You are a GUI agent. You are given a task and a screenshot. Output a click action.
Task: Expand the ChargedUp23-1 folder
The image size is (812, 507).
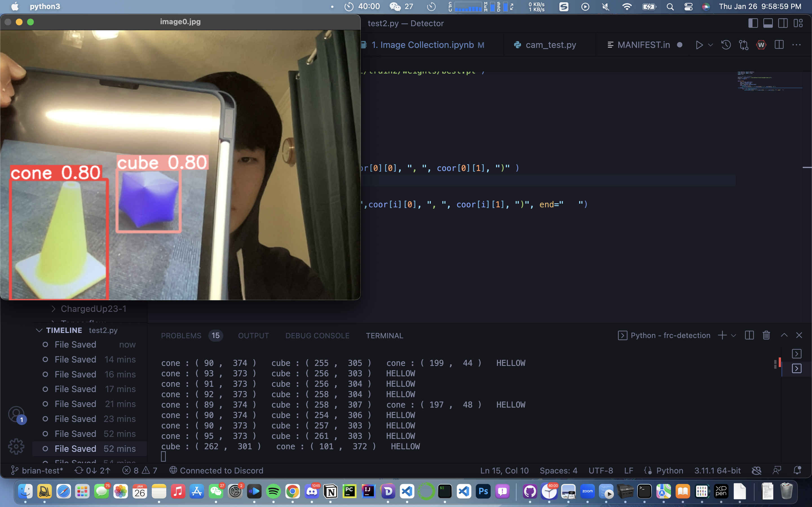click(x=54, y=308)
